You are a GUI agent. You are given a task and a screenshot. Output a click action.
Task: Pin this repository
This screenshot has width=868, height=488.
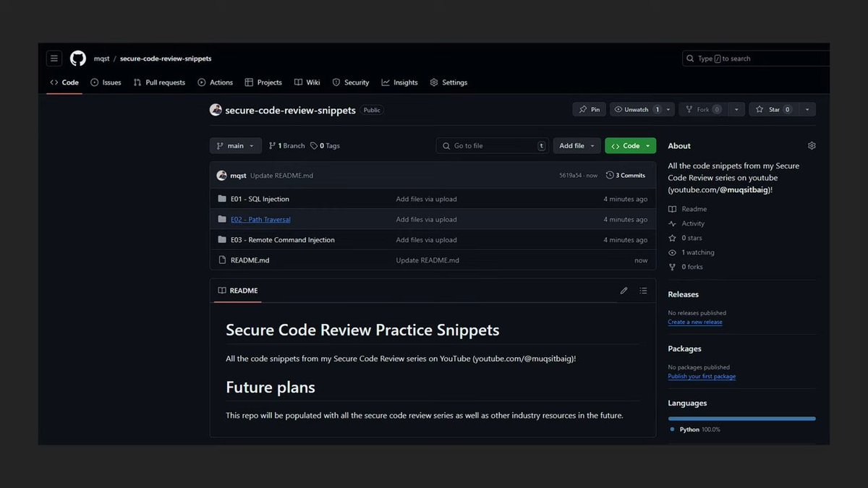pos(589,109)
